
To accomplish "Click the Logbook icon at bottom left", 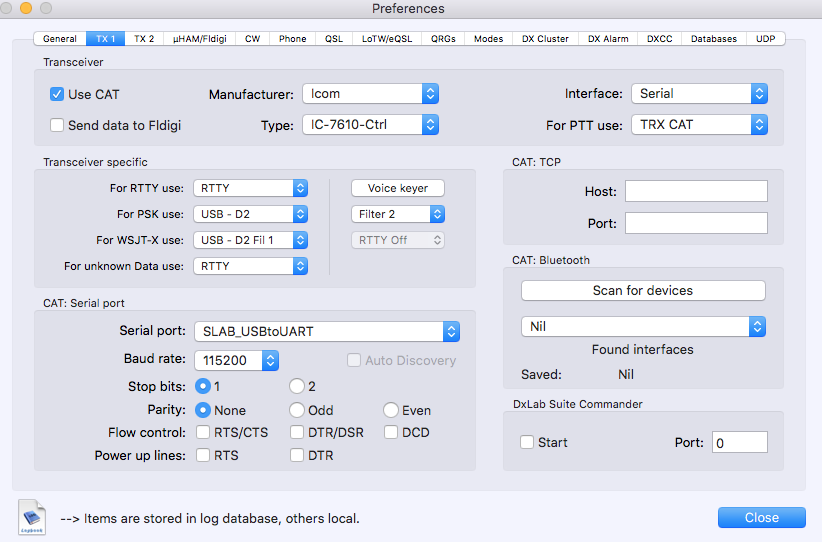I will pyautogui.click(x=32, y=517).
